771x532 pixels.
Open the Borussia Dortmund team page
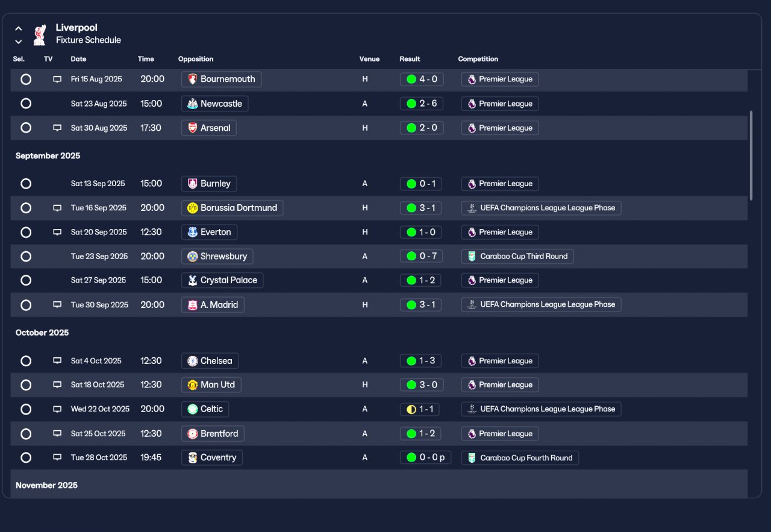pos(232,208)
